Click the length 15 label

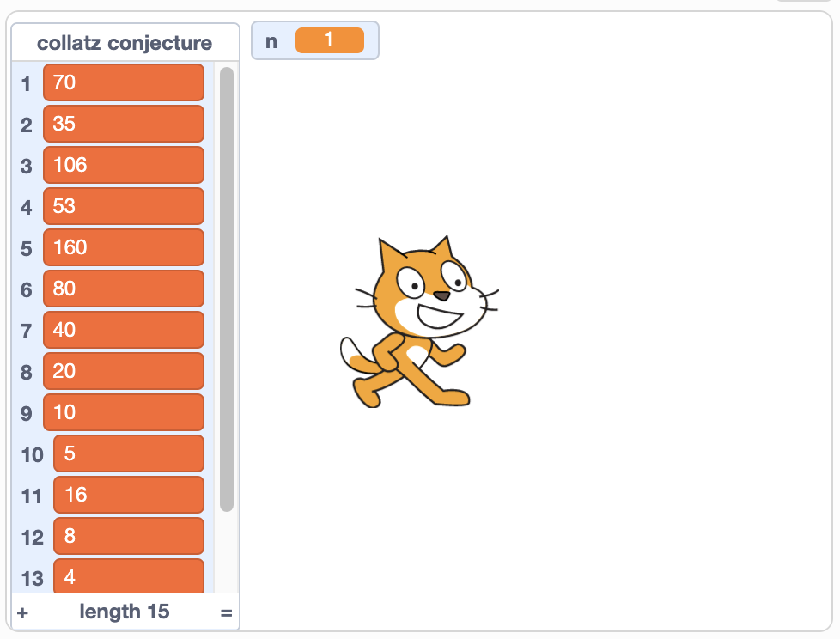click(x=125, y=612)
